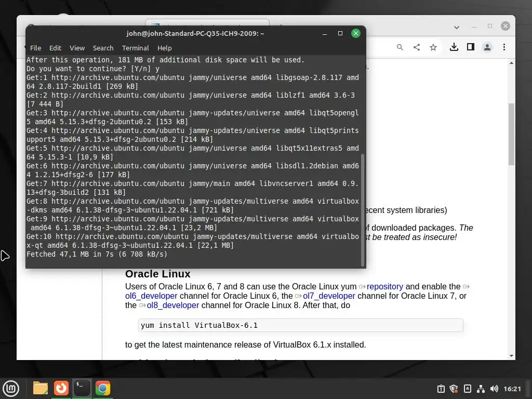This screenshot has height=399, width=532.
Task: Click the terminal window scrollbar
Action: (x=363, y=210)
